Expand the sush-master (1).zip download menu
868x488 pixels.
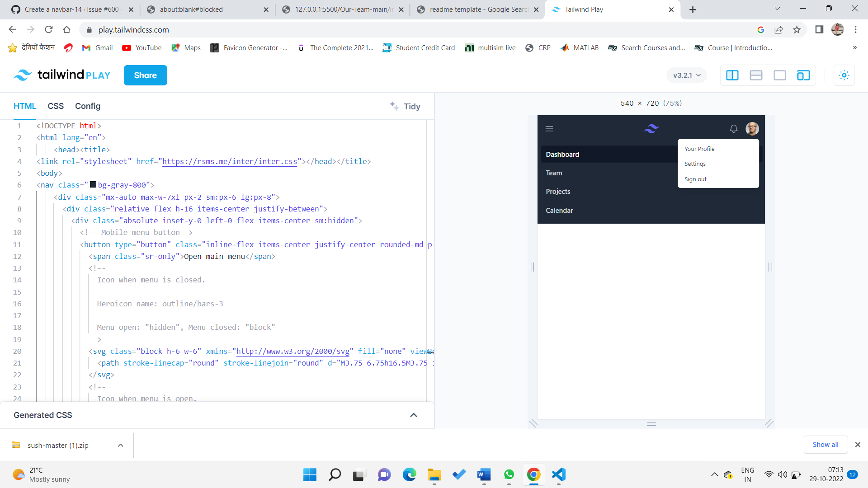click(x=120, y=445)
